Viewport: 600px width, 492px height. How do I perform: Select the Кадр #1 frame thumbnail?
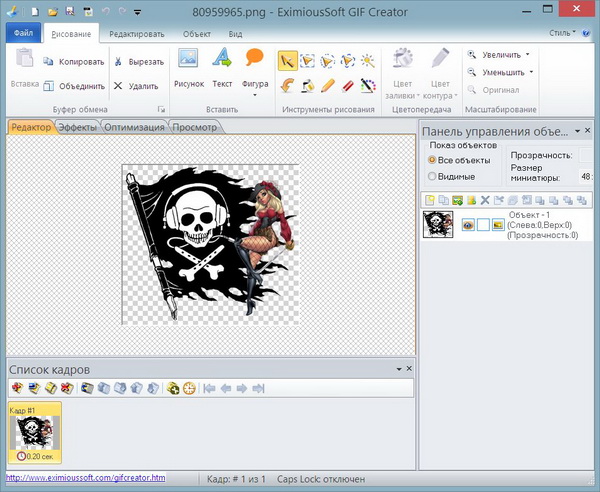tap(34, 433)
